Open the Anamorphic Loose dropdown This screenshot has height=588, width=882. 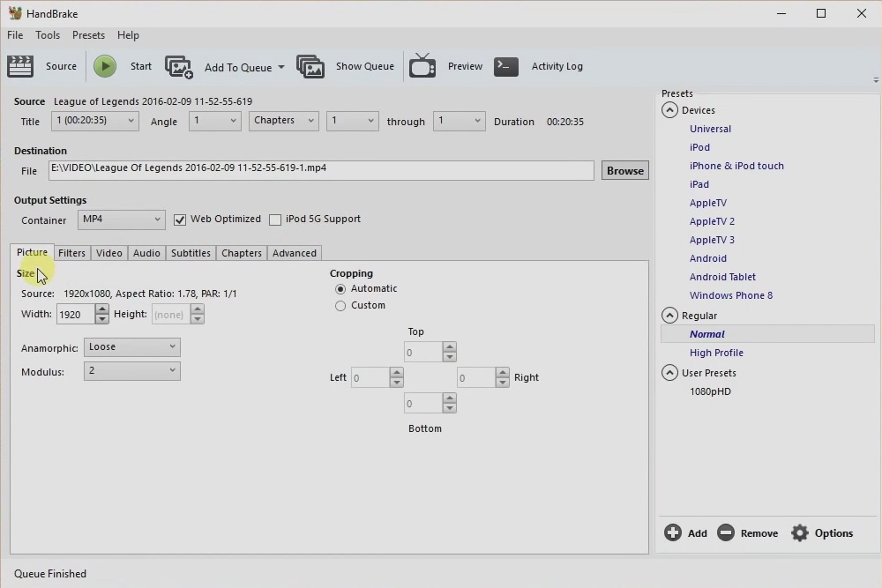click(x=131, y=347)
